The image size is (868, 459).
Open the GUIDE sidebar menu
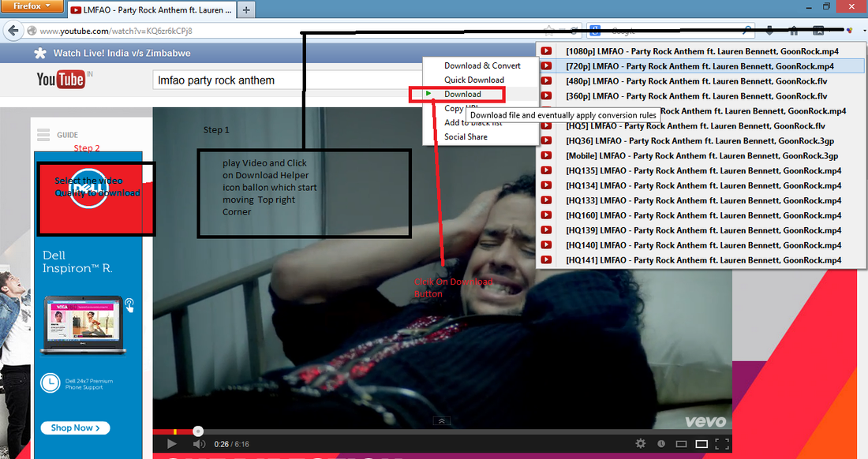tap(58, 135)
